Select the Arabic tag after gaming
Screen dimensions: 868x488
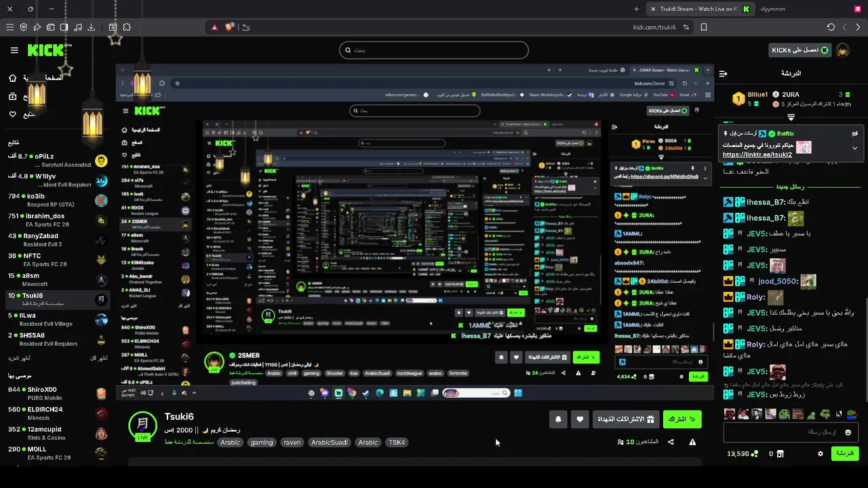[x=368, y=443]
